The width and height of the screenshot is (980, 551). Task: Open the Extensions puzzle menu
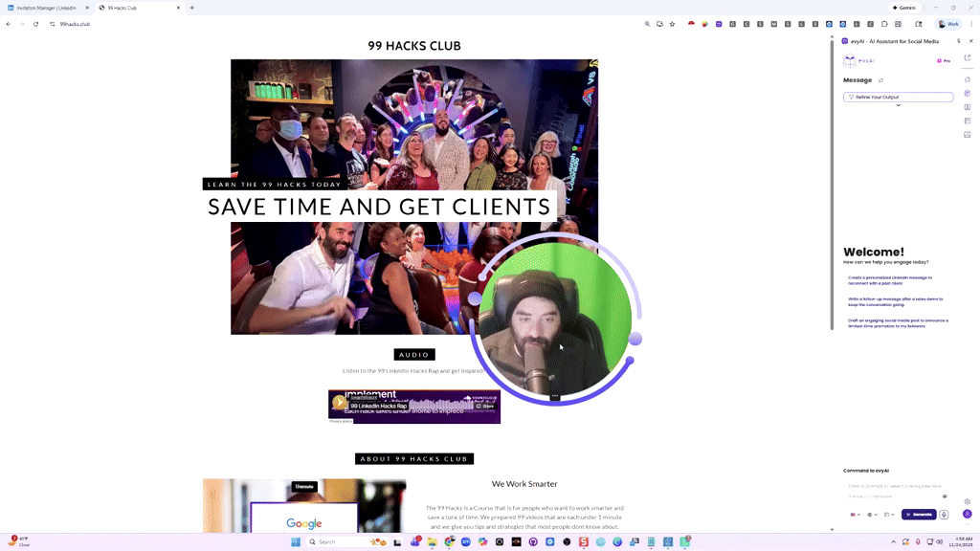pos(884,24)
